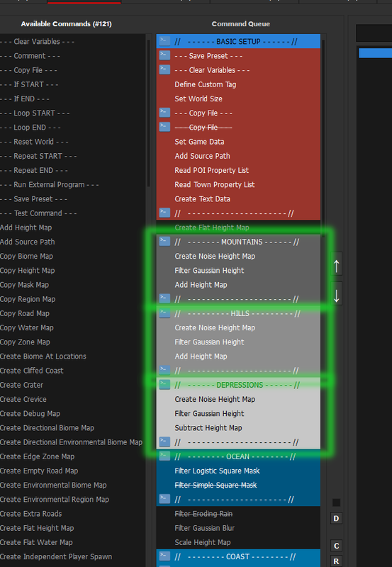Select Set World Size in the queue

pos(238,99)
